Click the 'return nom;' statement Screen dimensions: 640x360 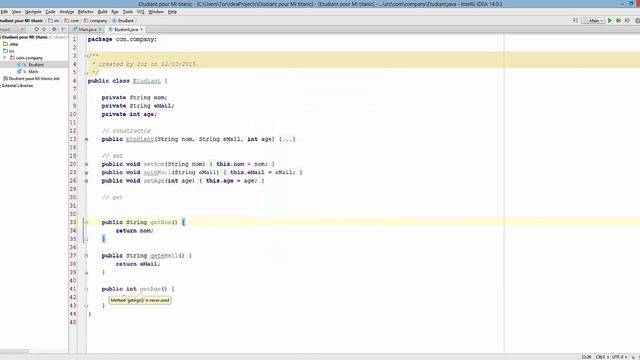[135, 231]
